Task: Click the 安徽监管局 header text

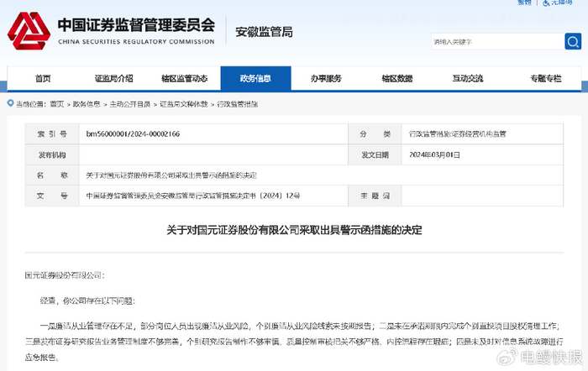Action: [264, 32]
